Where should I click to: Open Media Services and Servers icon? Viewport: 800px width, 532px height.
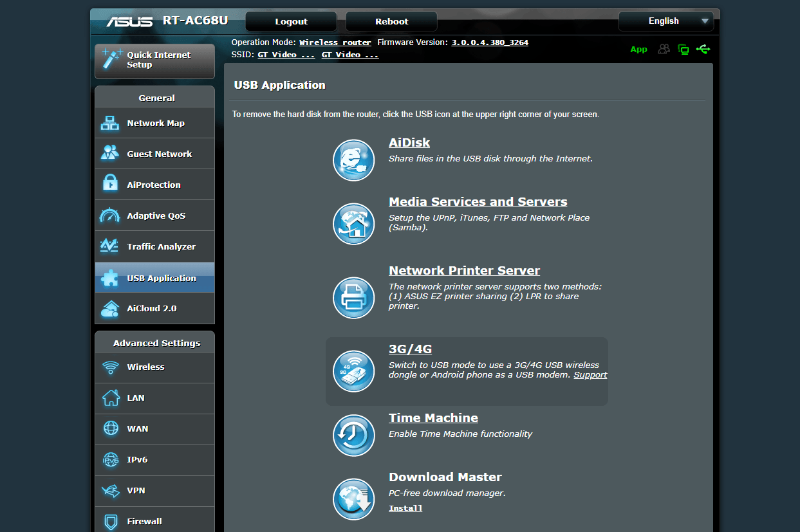point(354,224)
